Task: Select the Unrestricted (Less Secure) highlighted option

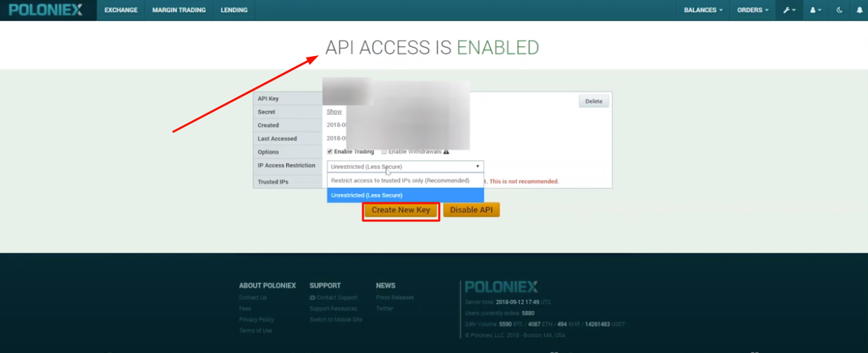Action: (405, 195)
